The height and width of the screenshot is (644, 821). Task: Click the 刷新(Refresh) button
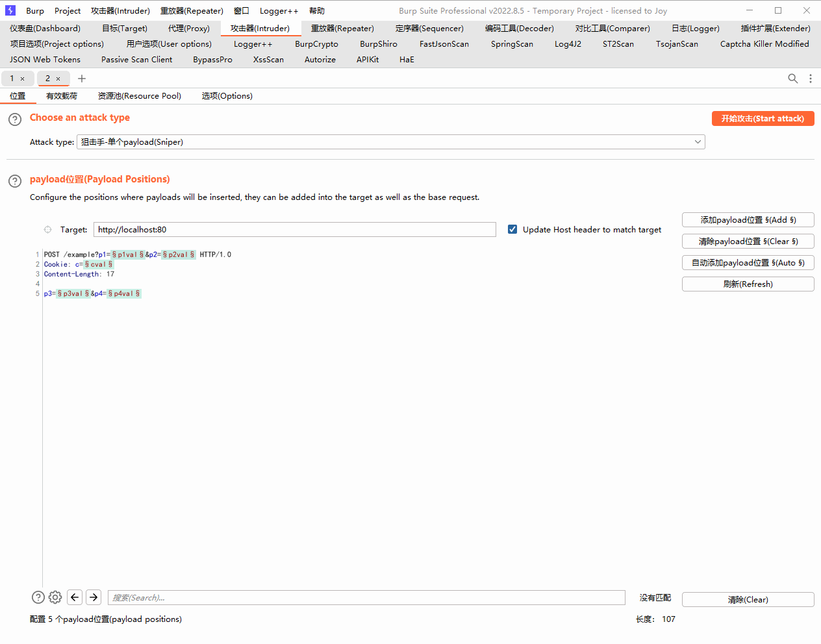pyautogui.click(x=748, y=284)
